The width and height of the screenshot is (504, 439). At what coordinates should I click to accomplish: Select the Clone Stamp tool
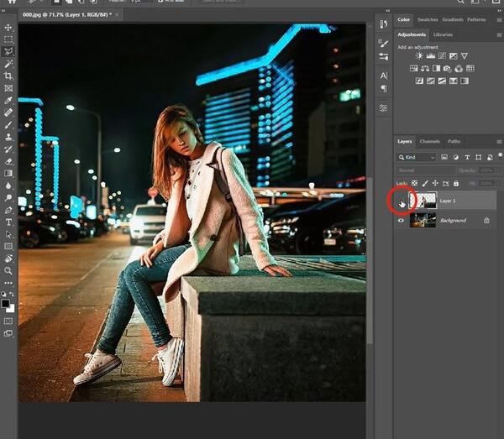8,137
